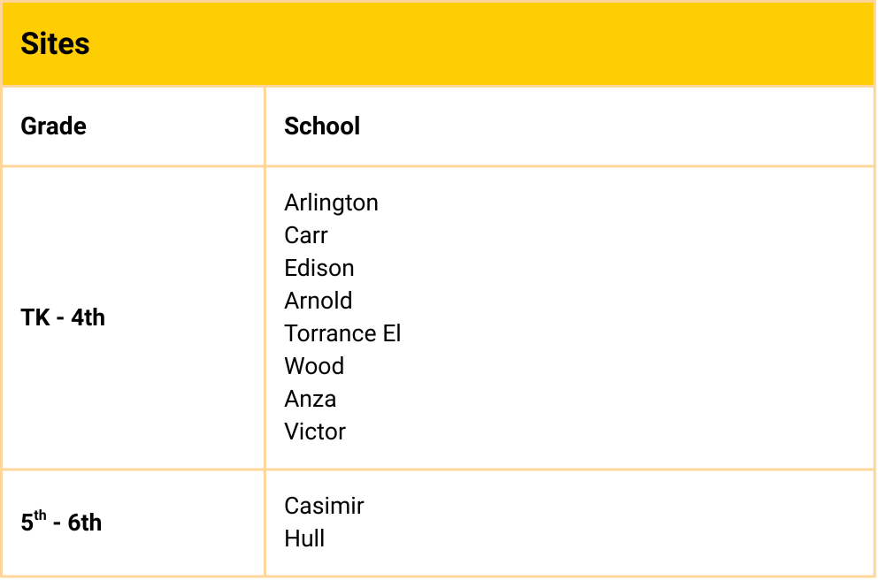Select the Wood school entry
This screenshot has height=588, width=883.
[314, 366]
